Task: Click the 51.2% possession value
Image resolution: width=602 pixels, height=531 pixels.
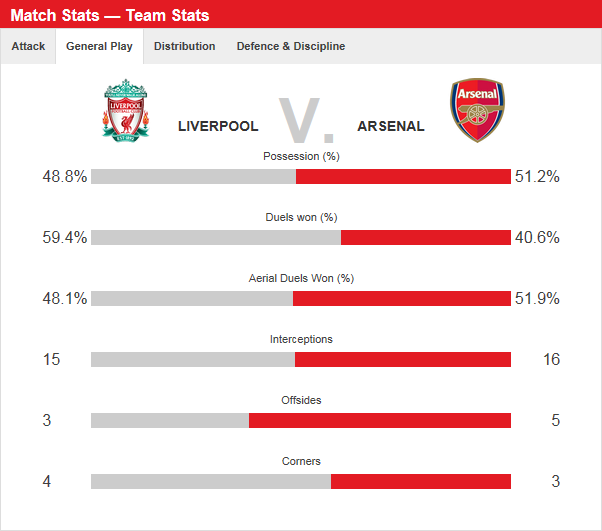Action: [x=537, y=177]
